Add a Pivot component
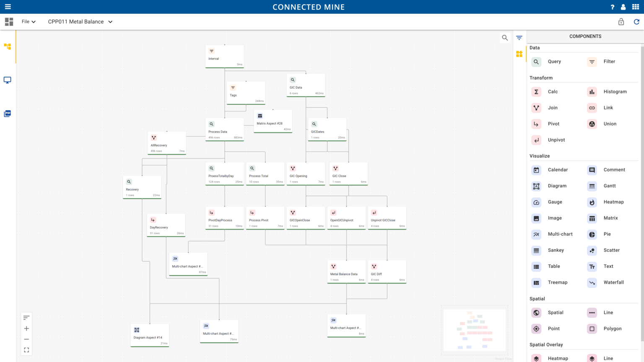The height and width of the screenshot is (362, 644). (553, 124)
